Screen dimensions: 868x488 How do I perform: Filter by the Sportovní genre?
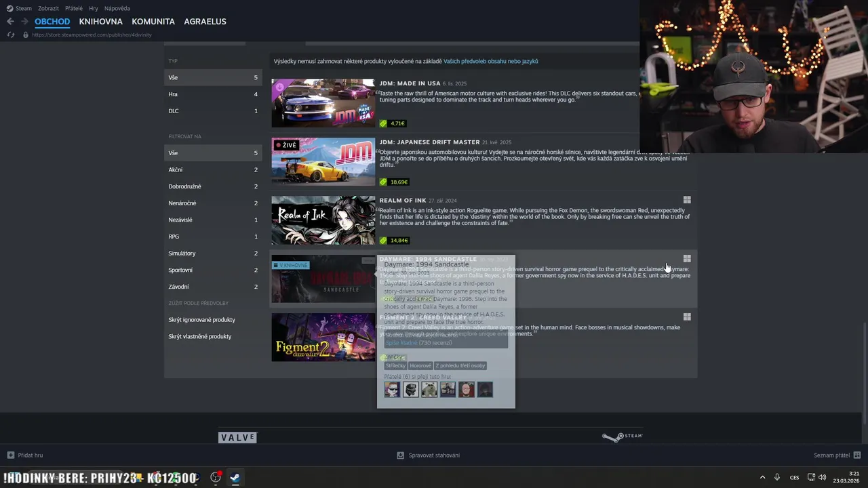pyautogui.click(x=212, y=270)
